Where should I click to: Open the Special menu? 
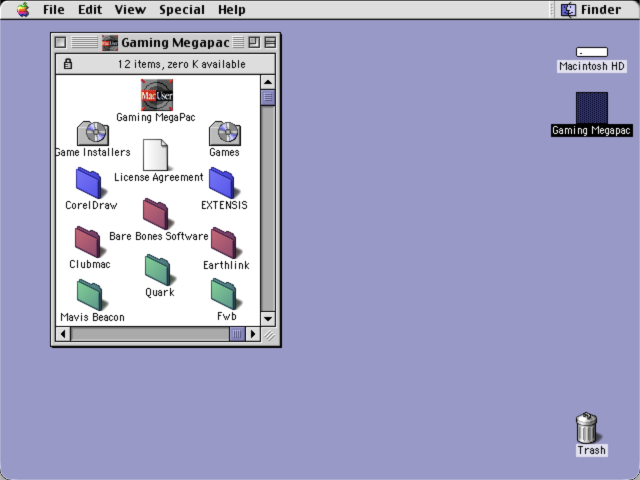tap(182, 9)
